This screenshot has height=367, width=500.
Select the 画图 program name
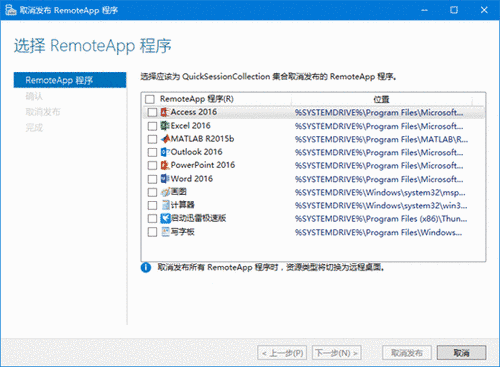tap(179, 192)
